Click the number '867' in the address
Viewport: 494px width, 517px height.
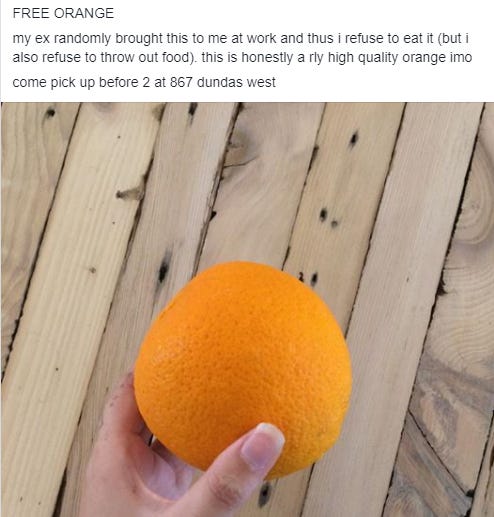tap(181, 82)
